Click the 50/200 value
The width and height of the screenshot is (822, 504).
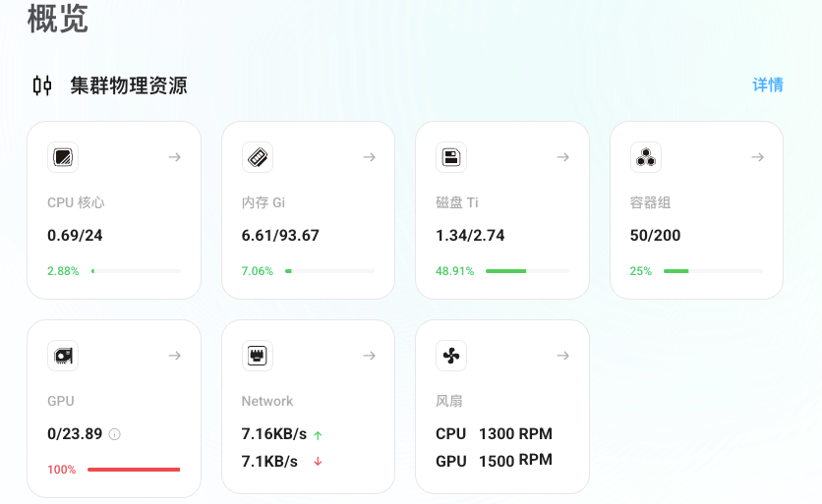(655, 235)
